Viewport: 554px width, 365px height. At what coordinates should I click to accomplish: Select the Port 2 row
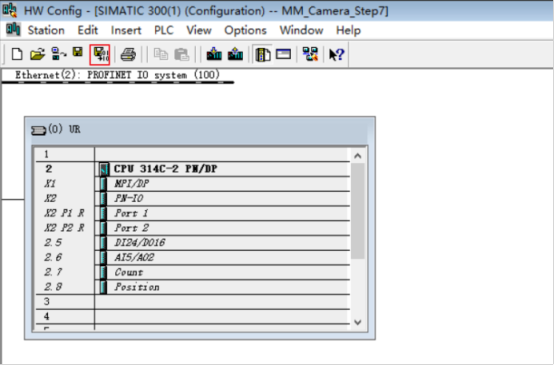pyautogui.click(x=193, y=228)
